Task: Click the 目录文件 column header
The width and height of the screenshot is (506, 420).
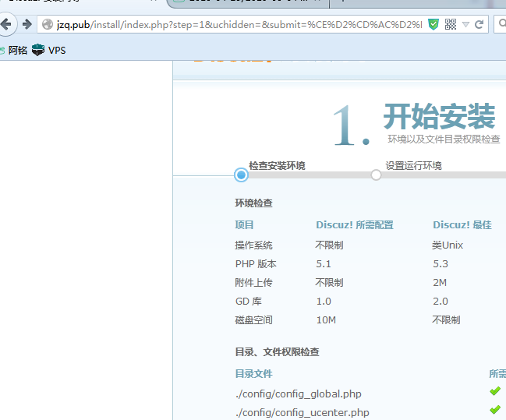Action: 253,374
